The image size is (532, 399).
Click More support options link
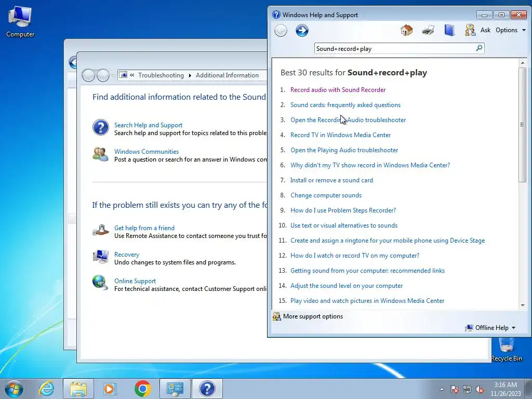tap(313, 316)
